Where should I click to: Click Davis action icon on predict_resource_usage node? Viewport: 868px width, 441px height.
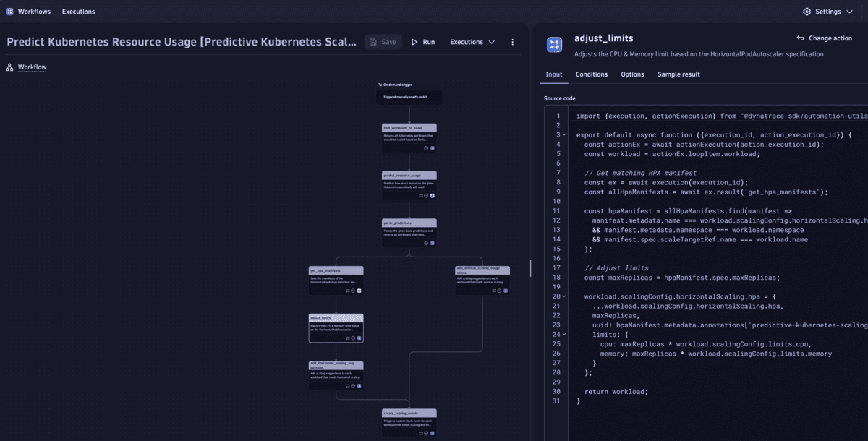coord(433,195)
